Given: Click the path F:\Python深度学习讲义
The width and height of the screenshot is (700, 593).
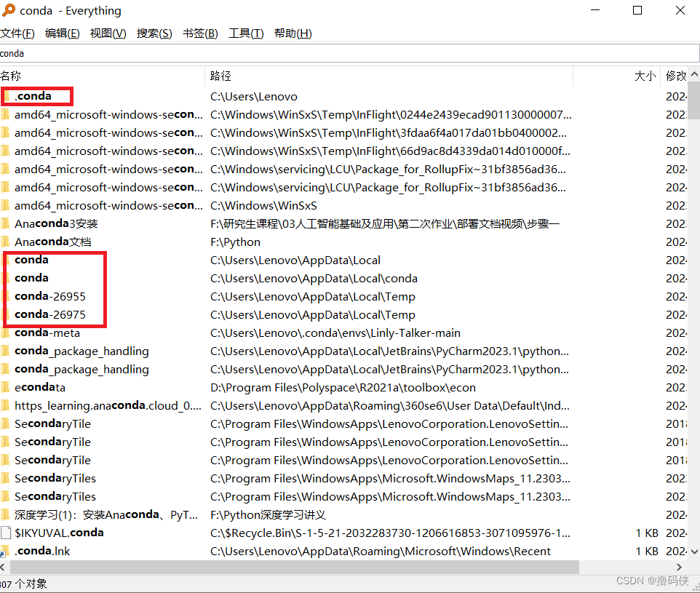Looking at the screenshot, I should (268, 515).
